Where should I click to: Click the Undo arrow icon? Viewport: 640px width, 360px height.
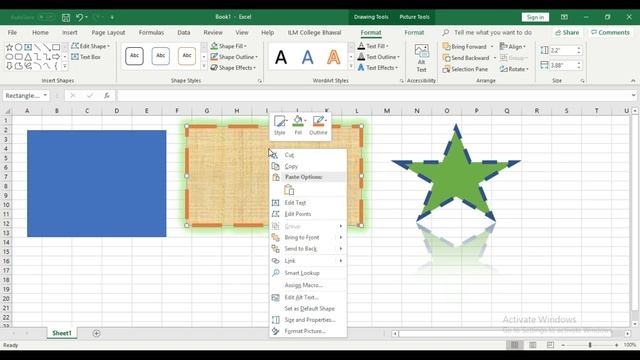pos(80,17)
